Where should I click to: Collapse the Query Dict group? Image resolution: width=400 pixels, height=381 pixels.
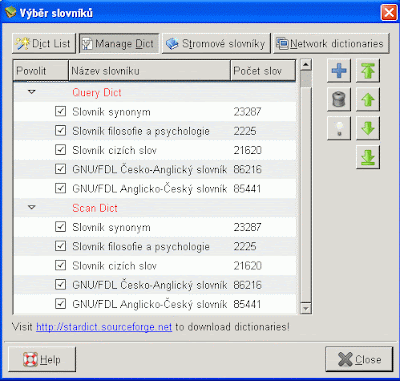[x=32, y=92]
